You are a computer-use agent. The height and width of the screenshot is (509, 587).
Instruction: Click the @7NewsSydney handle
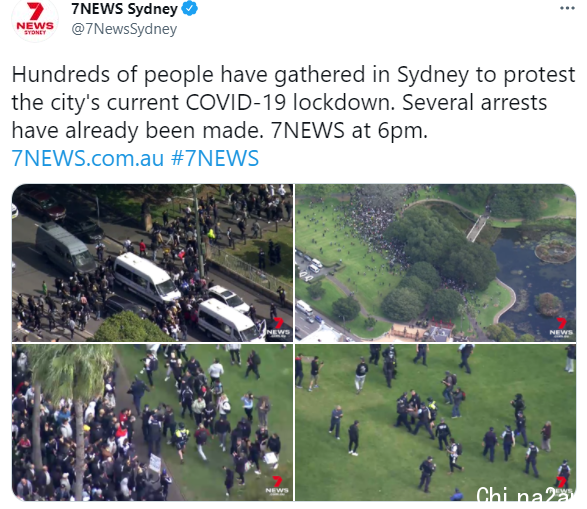124,29
